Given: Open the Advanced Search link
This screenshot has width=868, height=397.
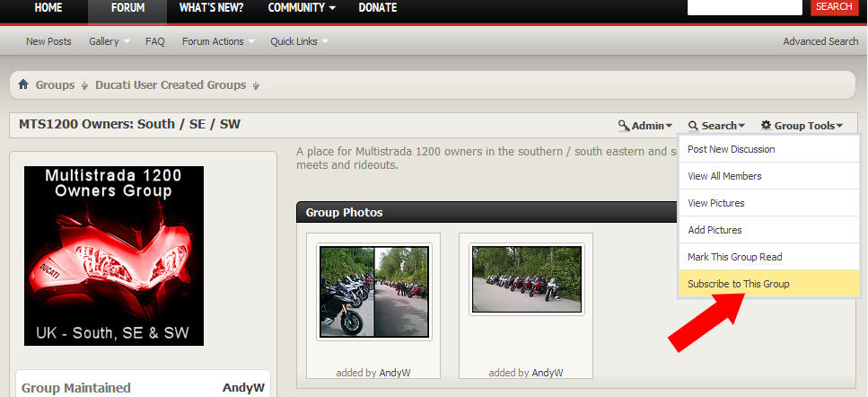Looking at the screenshot, I should (x=820, y=41).
